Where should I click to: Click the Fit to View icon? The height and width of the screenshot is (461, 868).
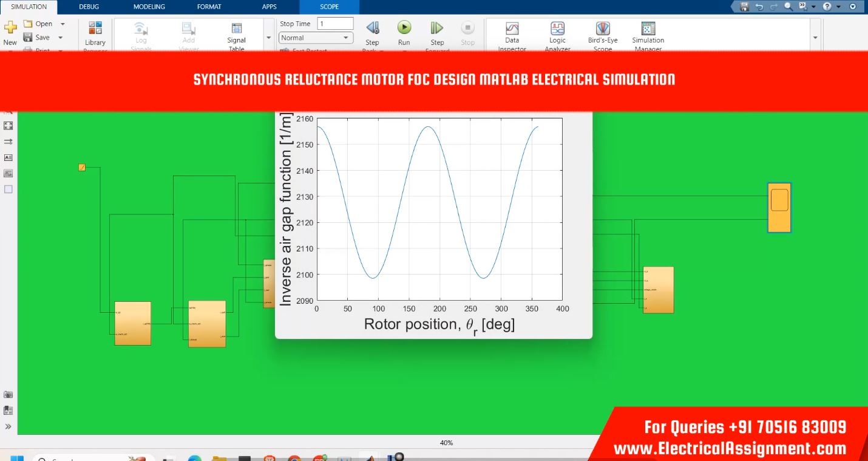click(8, 126)
